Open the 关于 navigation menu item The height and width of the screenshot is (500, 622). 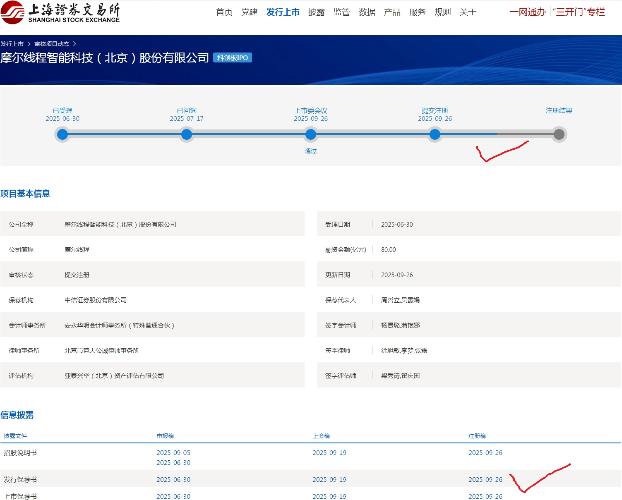tap(468, 12)
